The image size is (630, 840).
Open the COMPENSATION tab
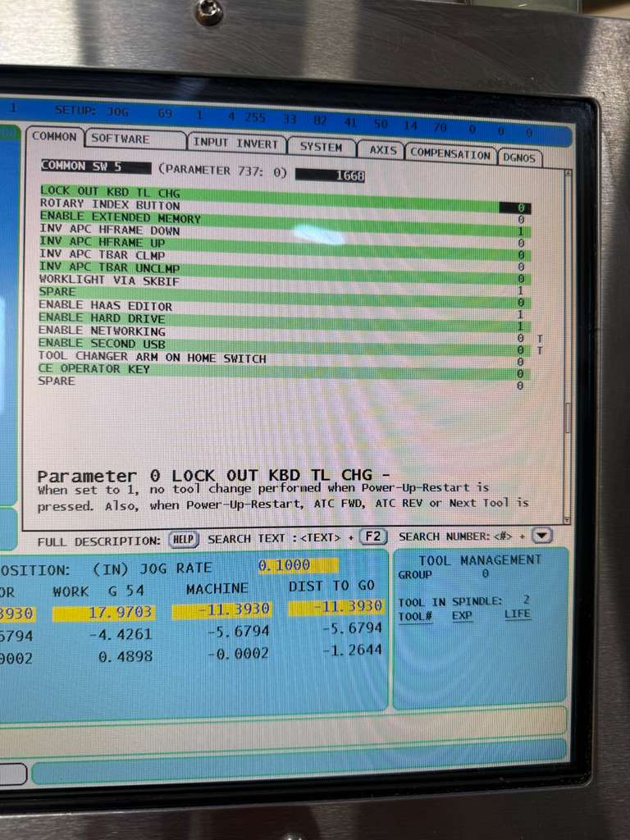pyautogui.click(x=450, y=153)
